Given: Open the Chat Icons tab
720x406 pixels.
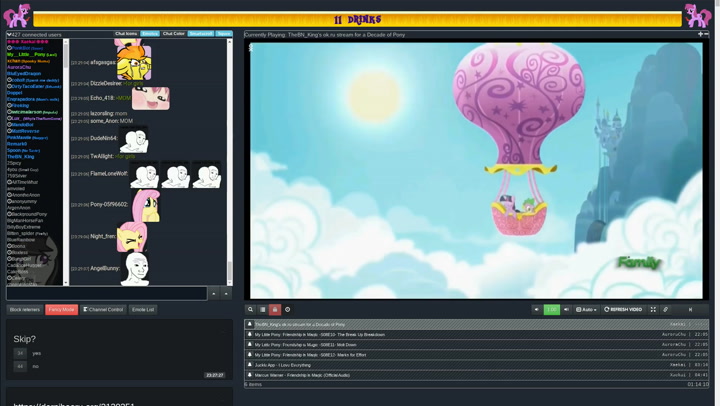Looking at the screenshot, I should 126,34.
